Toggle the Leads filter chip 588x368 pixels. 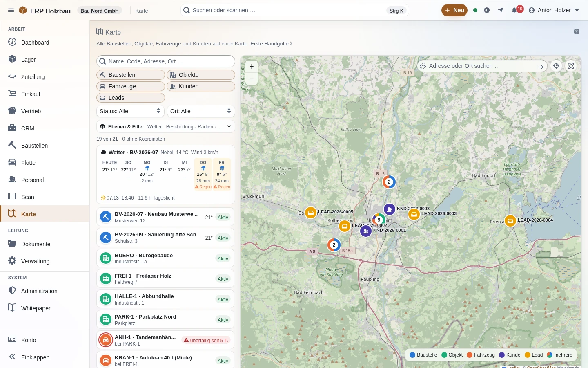click(x=131, y=98)
